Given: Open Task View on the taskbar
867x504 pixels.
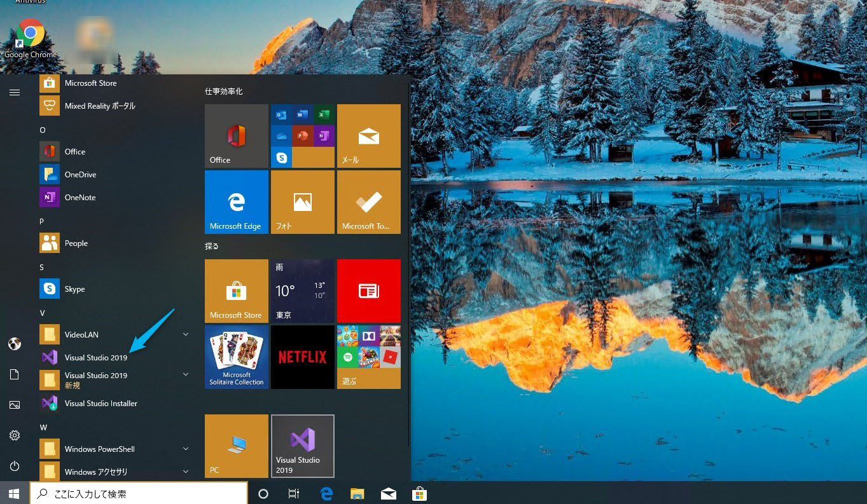Looking at the screenshot, I should coord(294,493).
